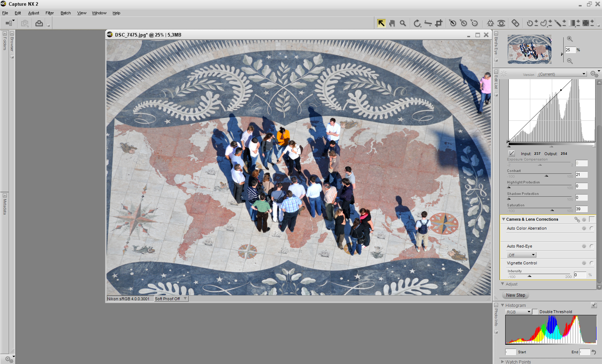The width and height of the screenshot is (602, 364).
Task: Click the Rotate tool icon
Action: tap(417, 23)
